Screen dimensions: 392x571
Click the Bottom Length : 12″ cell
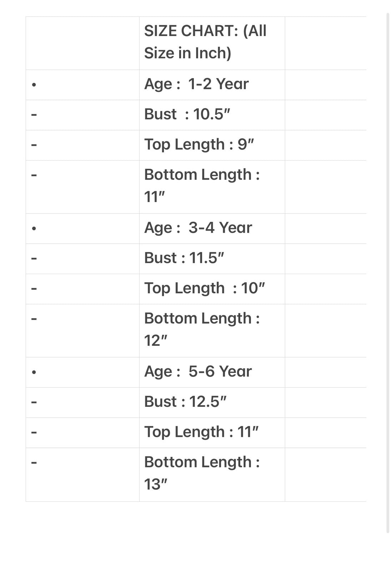click(212, 331)
